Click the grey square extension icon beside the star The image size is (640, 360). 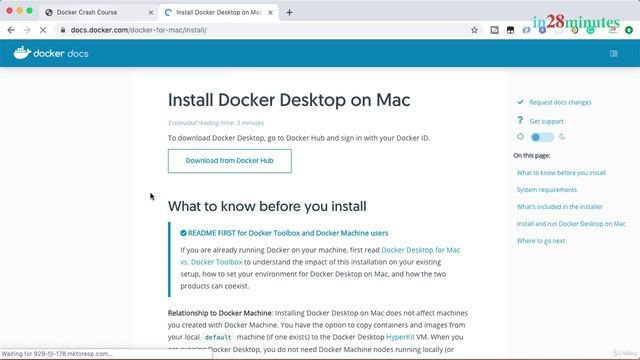click(494, 30)
